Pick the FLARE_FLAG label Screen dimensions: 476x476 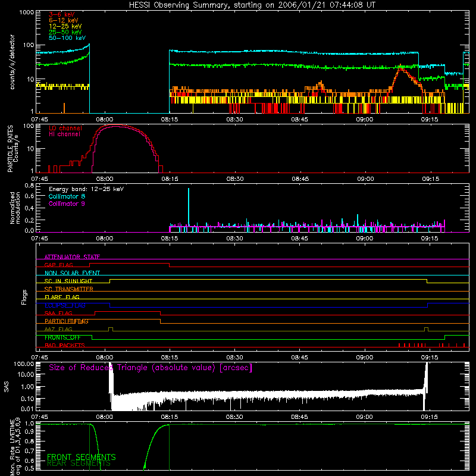(x=62, y=297)
